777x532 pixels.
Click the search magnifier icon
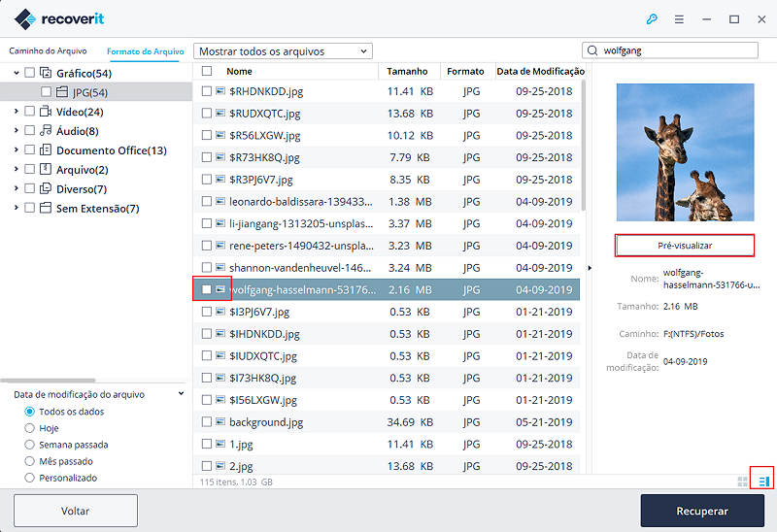coord(592,50)
